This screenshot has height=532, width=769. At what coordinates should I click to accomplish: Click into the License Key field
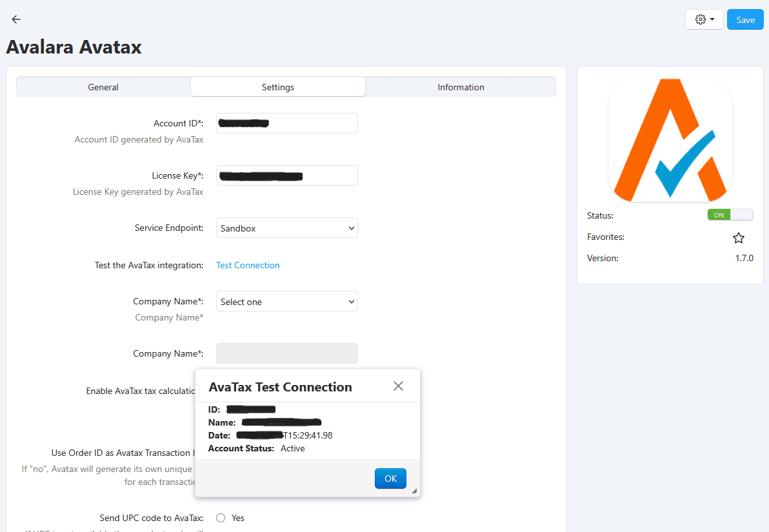click(x=287, y=175)
